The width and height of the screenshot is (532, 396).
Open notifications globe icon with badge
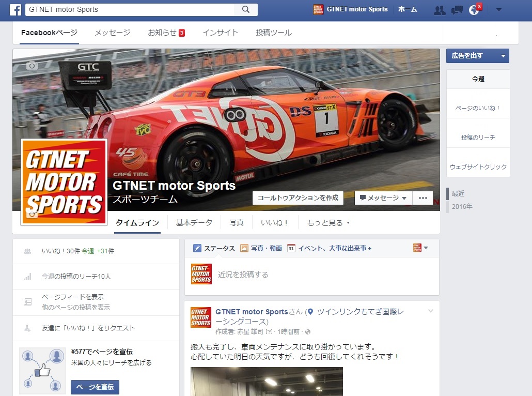pos(474,10)
